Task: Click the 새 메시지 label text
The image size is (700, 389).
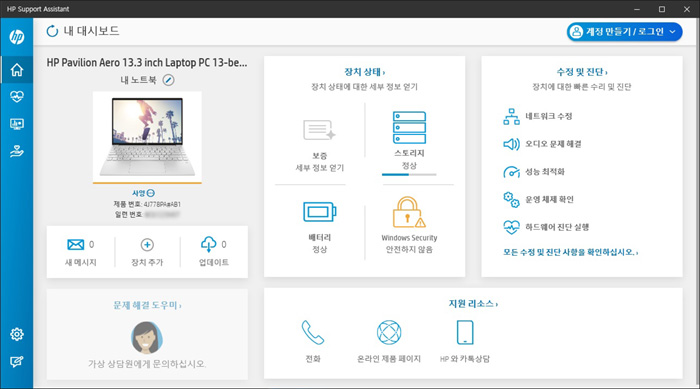Action: [80, 263]
